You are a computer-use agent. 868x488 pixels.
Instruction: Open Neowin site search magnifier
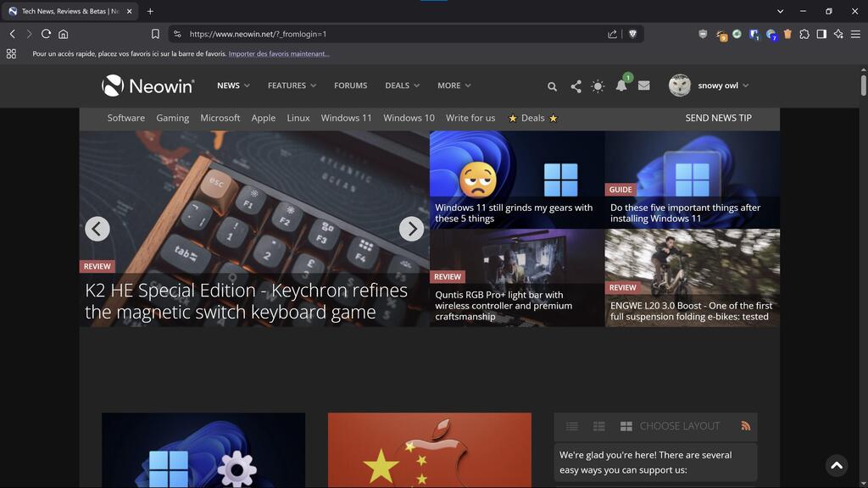pos(552,86)
